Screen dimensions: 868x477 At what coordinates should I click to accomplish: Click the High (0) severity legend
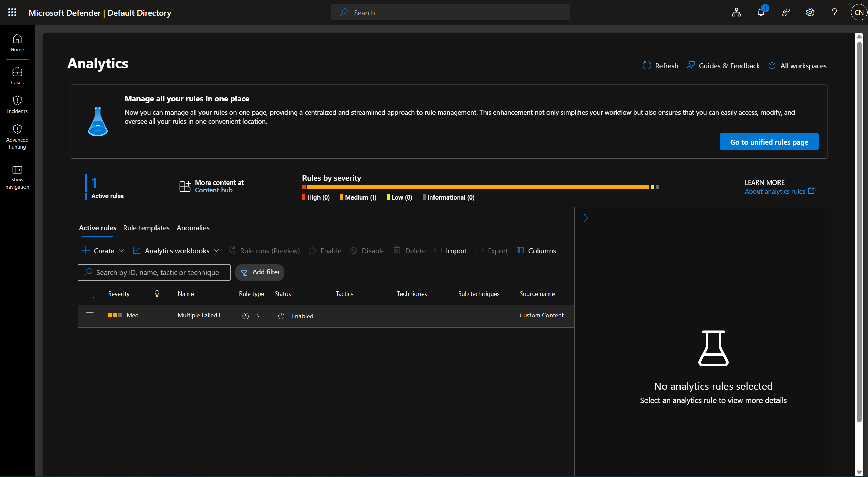click(316, 197)
